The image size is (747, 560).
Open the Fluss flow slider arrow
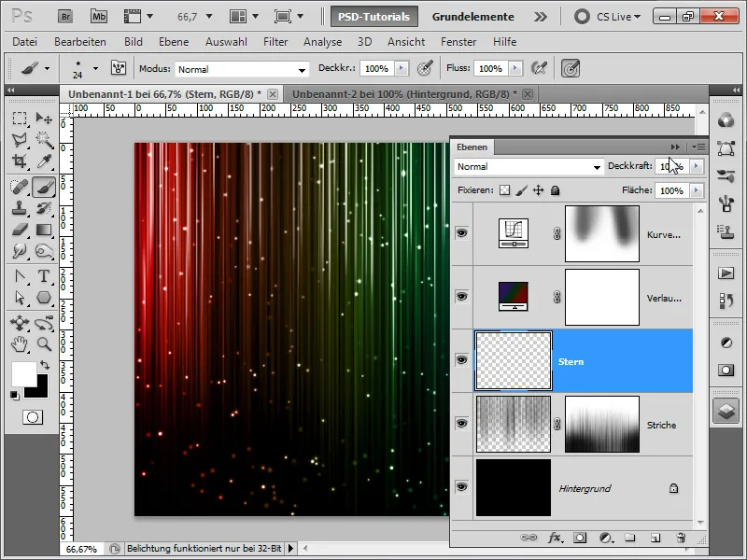tap(514, 68)
